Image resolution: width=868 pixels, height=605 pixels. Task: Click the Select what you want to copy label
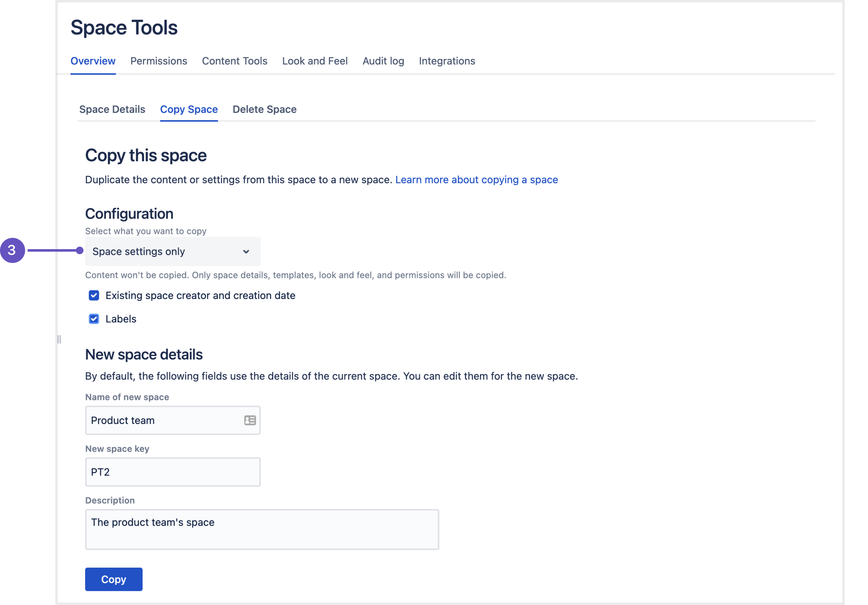(x=146, y=231)
